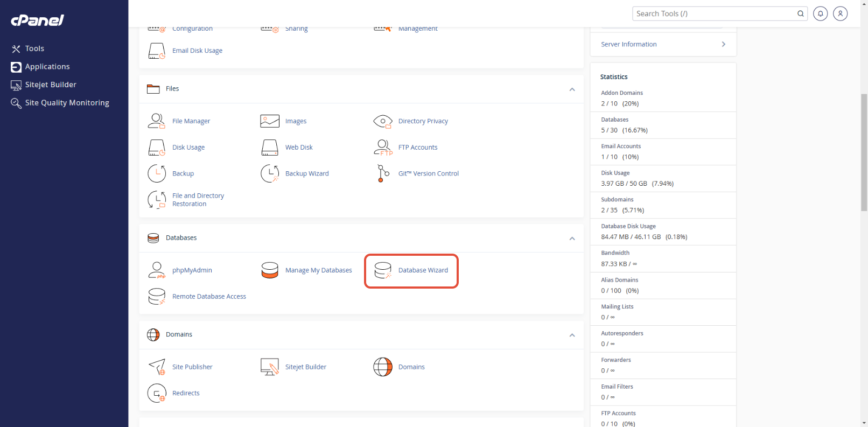Expand Server Information arrow
The image size is (868, 427).
(x=724, y=44)
